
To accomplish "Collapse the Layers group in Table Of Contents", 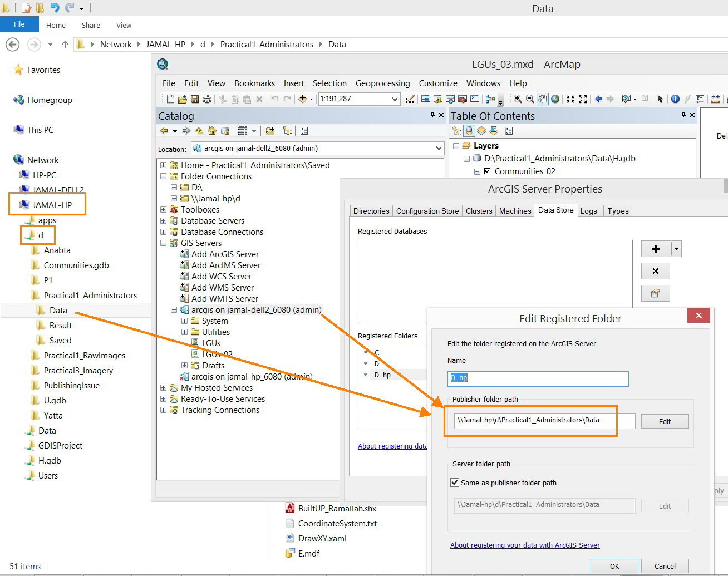I will click(x=456, y=146).
